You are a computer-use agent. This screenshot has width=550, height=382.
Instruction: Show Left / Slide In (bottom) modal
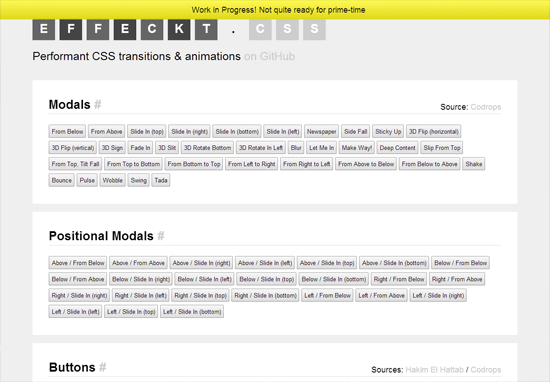192,311
